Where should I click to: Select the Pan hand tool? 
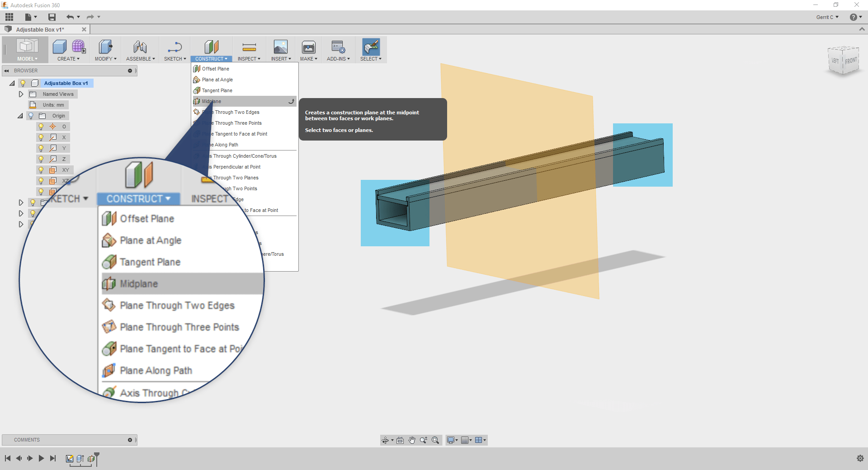pyautogui.click(x=411, y=440)
